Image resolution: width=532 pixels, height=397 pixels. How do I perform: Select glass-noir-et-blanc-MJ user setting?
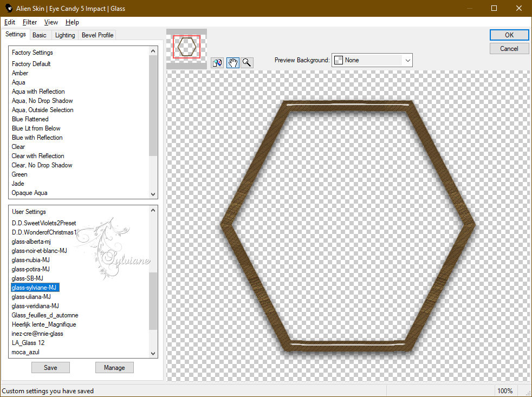40,250
